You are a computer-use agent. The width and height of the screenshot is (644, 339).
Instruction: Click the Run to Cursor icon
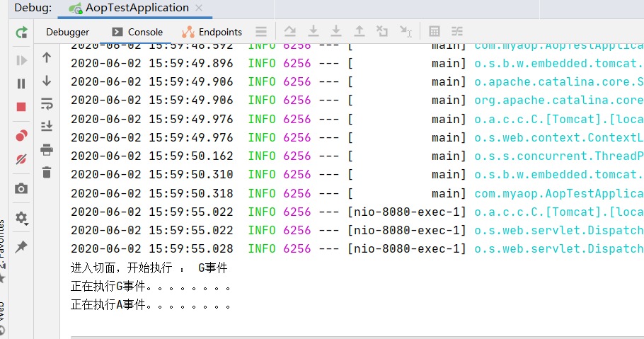tap(406, 31)
